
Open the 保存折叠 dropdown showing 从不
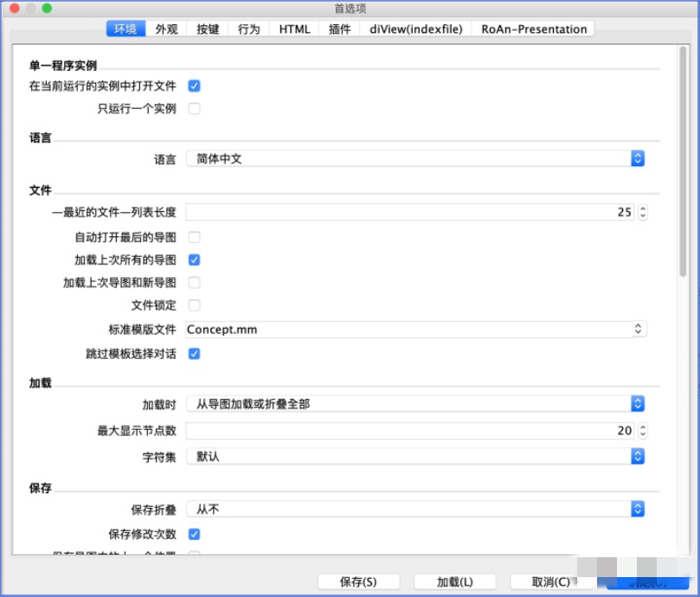tap(637, 509)
